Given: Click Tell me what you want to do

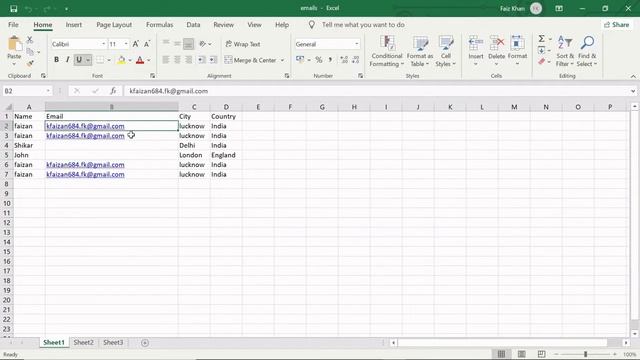Looking at the screenshot, I should 363,24.
